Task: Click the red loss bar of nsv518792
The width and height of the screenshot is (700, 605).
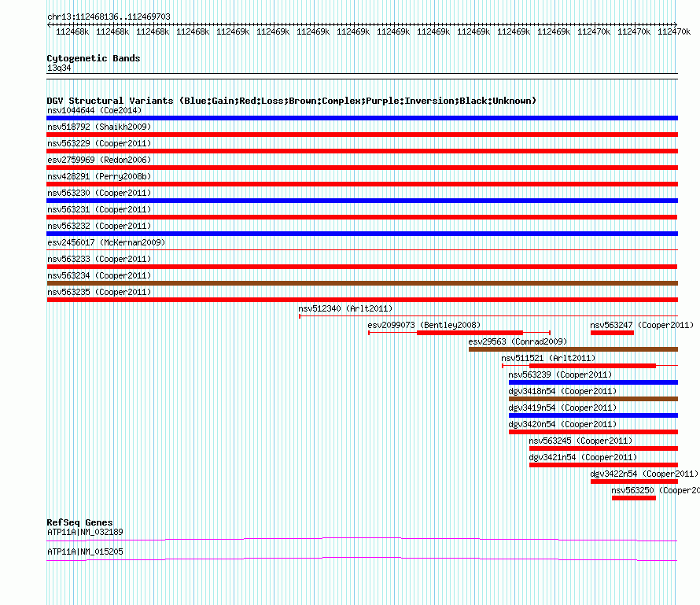Action: tap(362, 135)
